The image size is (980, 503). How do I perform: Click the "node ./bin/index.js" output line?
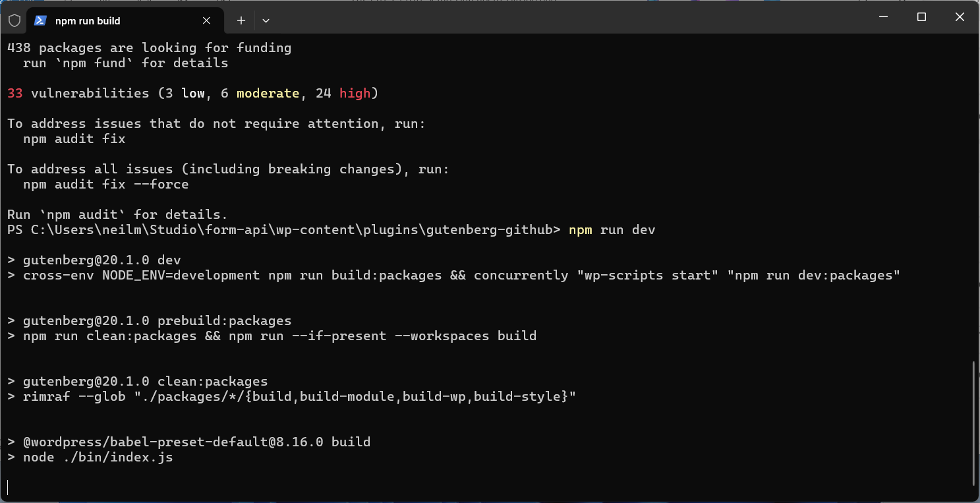(98, 458)
